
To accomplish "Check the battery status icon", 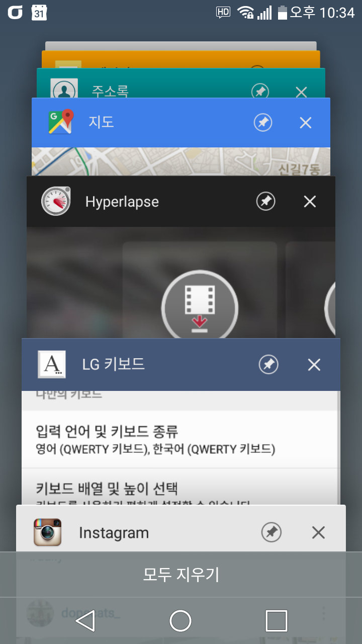I will point(283,13).
